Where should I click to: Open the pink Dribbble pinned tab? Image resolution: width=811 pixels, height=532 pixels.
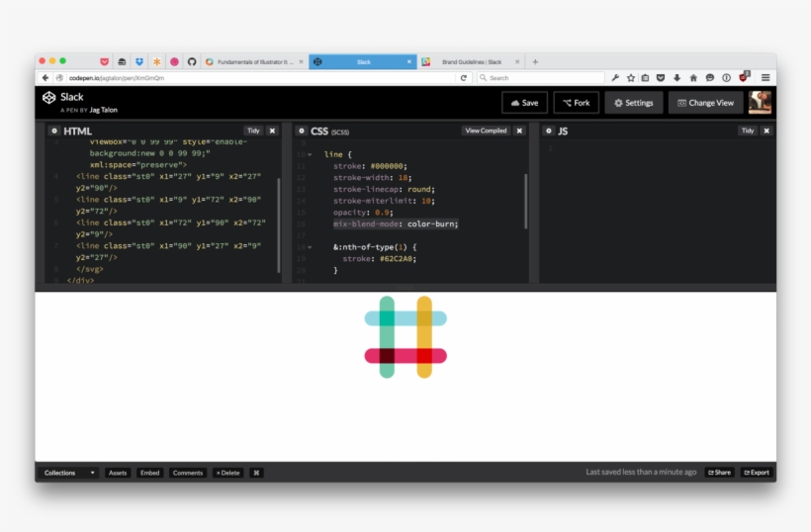174,61
